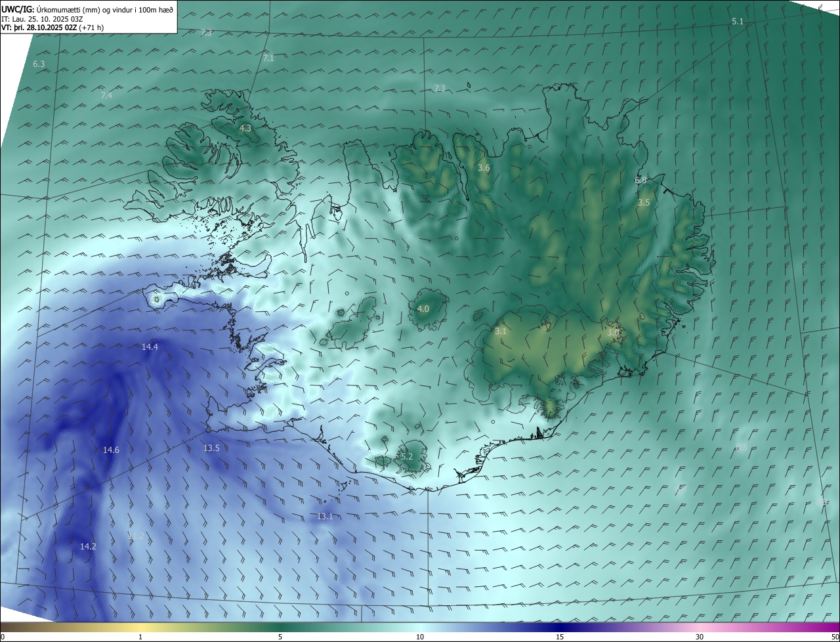
Task: Click the colour scale tick labelled 1
Action: pyautogui.click(x=140, y=637)
